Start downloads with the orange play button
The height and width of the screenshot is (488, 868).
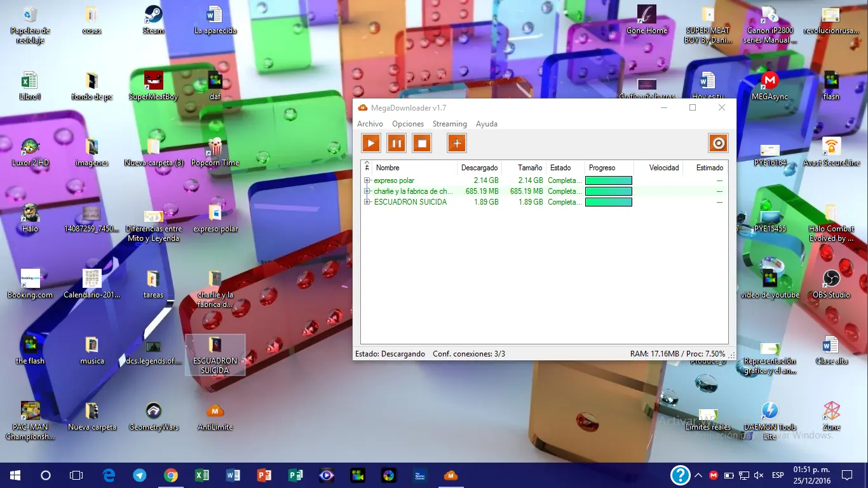point(371,143)
